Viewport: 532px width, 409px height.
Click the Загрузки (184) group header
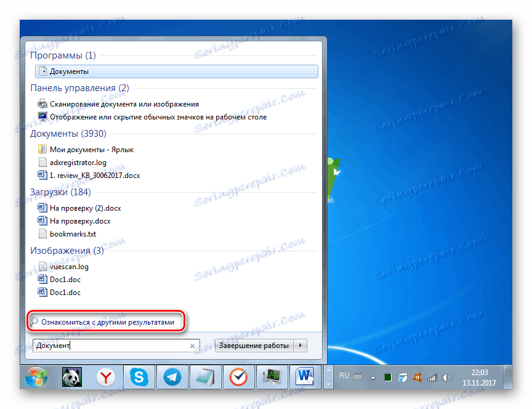[x=61, y=192]
